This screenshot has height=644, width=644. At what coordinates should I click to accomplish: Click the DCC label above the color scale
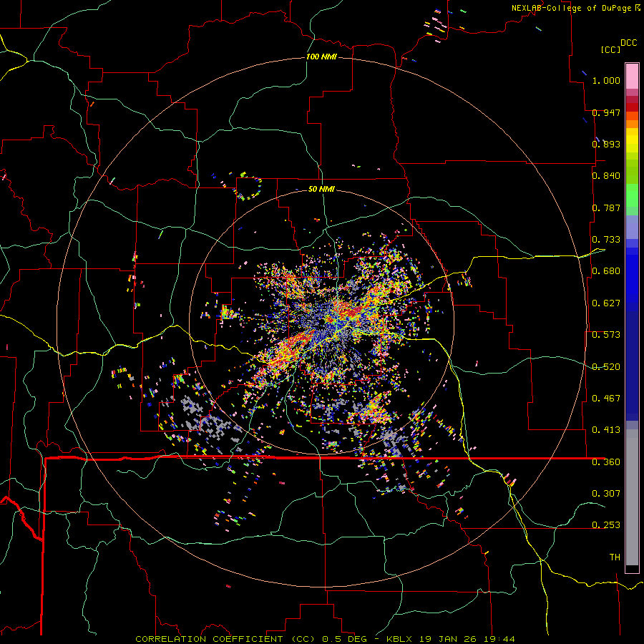[x=629, y=43]
